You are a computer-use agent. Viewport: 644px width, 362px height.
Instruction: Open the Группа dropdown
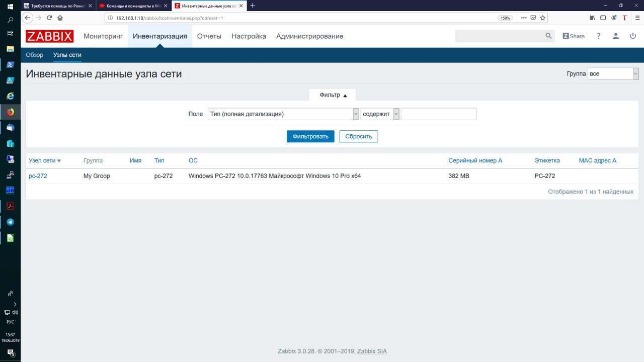pos(613,74)
